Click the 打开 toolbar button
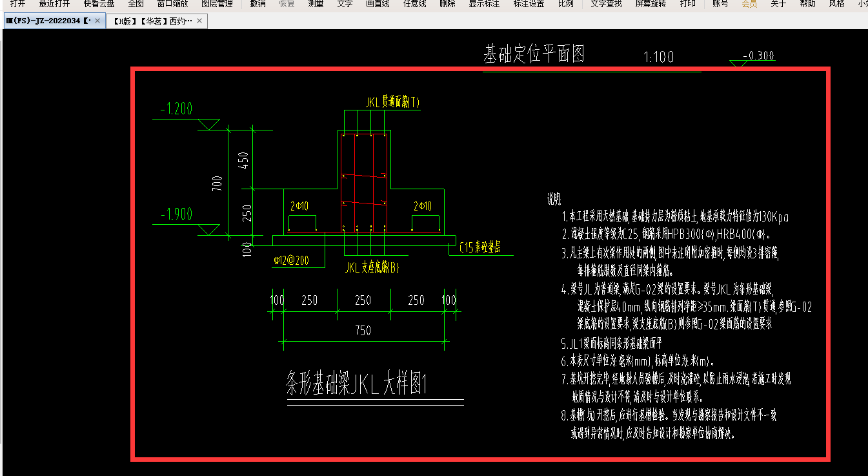This screenshot has height=476, width=868. 17,4
